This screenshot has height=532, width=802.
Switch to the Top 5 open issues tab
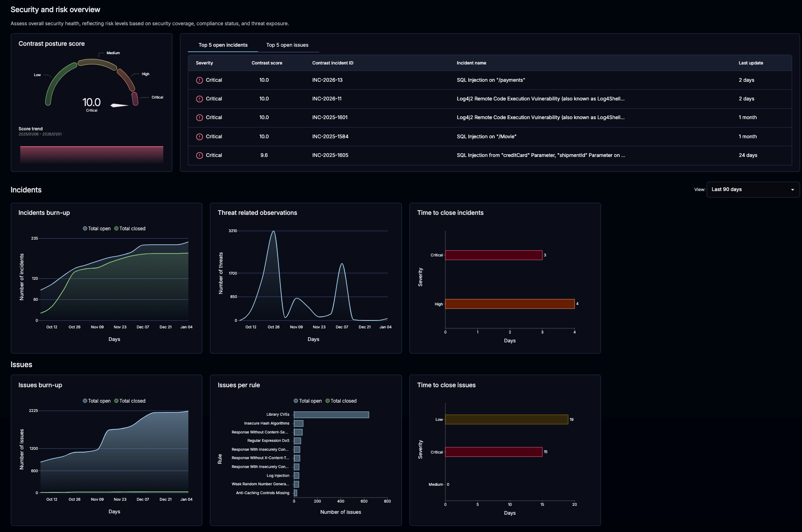pos(287,45)
